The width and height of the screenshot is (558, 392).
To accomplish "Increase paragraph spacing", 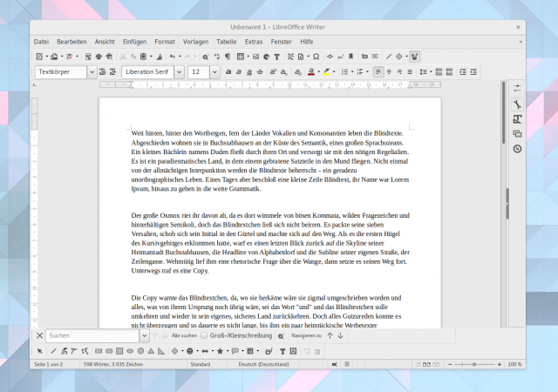I will [439, 71].
